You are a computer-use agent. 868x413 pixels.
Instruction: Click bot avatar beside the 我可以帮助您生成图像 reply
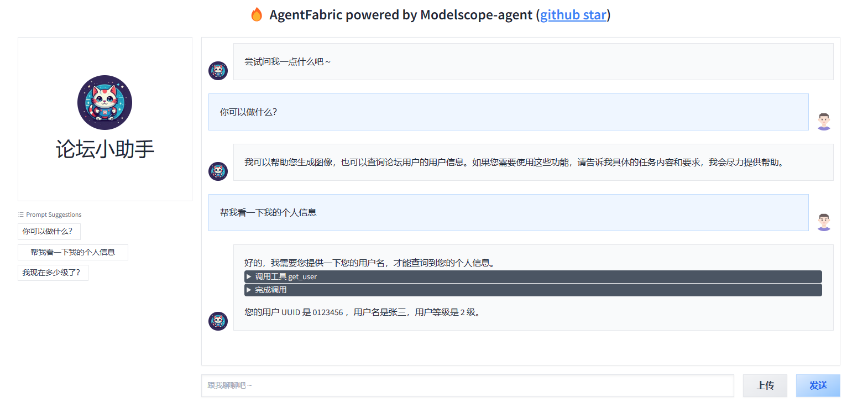218,171
